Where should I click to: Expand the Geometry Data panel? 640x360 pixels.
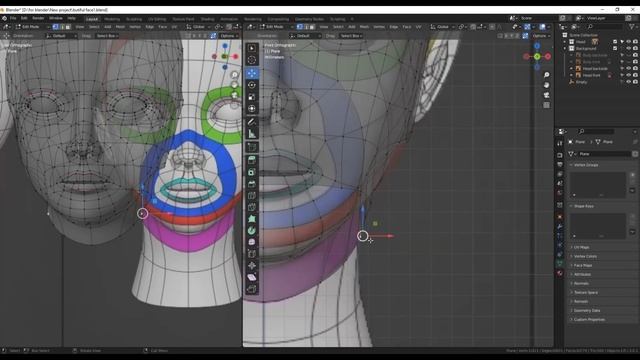[x=587, y=311]
